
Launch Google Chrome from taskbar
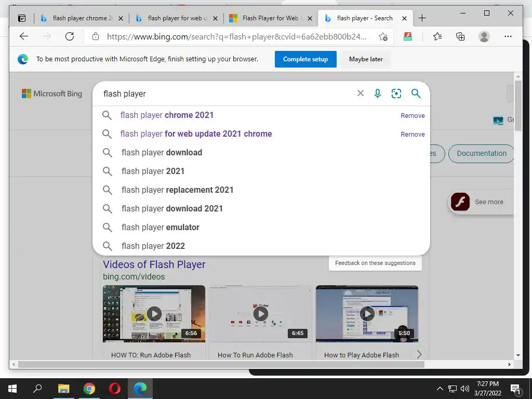(89, 389)
